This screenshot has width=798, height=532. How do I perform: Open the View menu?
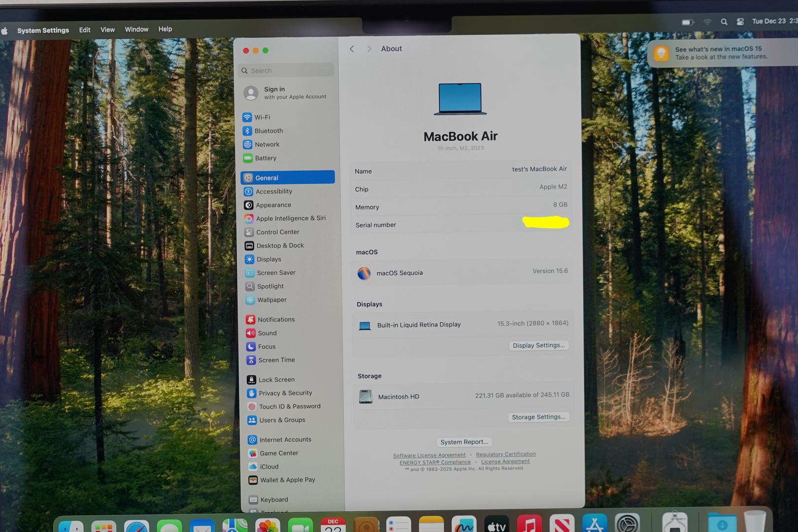107,30
